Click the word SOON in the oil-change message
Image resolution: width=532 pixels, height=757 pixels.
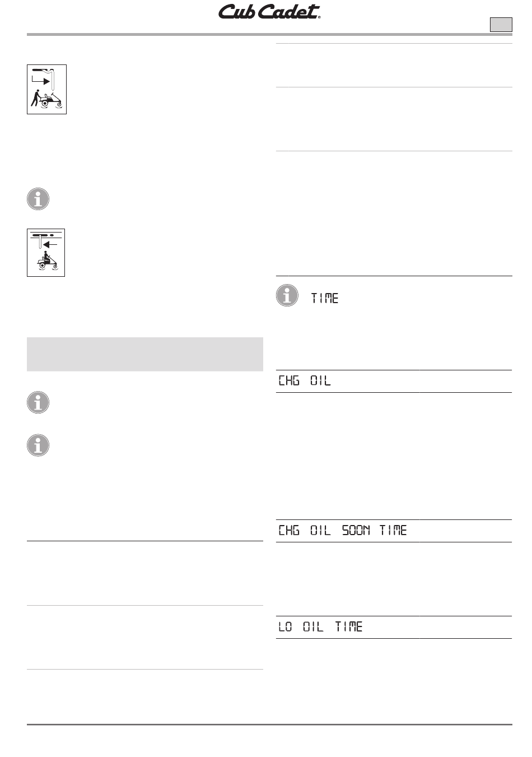pos(356,531)
